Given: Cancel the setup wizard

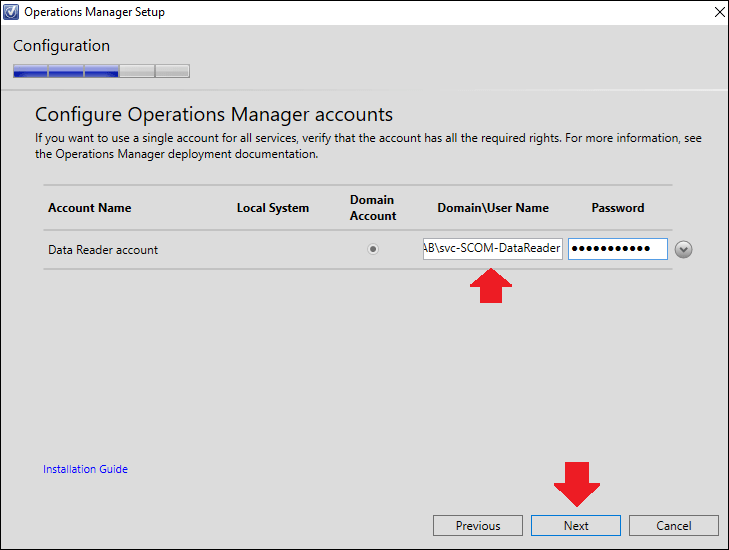Looking at the screenshot, I should click(x=674, y=525).
